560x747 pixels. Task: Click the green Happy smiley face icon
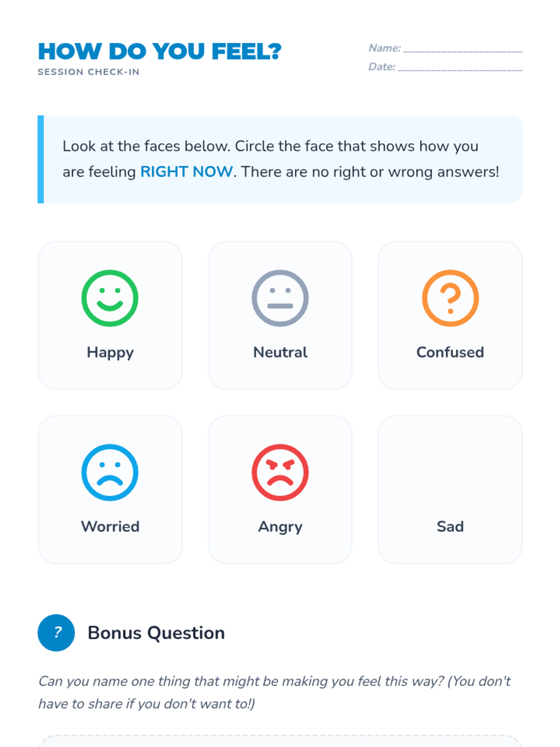tap(110, 298)
